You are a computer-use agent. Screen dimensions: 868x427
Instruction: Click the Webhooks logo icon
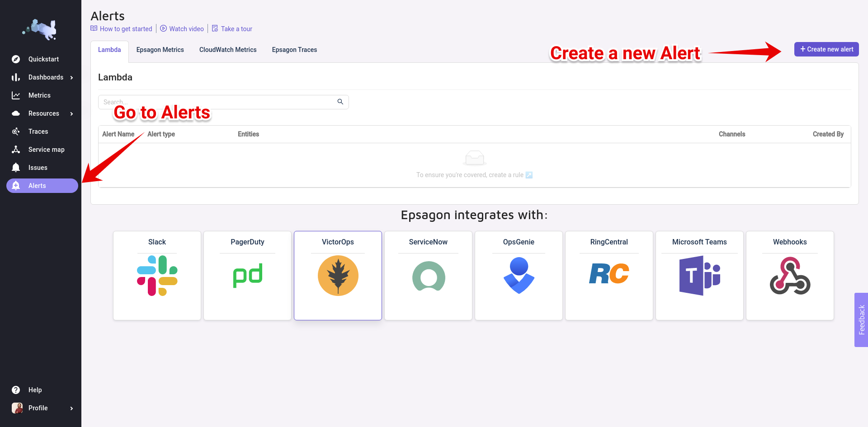click(790, 276)
